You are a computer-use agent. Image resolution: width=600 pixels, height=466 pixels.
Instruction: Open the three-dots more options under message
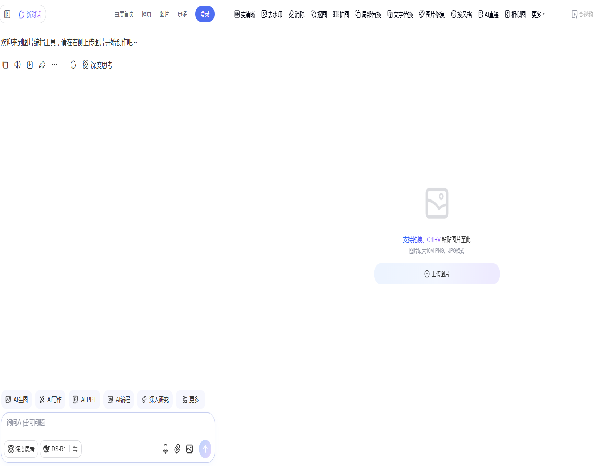coord(55,65)
